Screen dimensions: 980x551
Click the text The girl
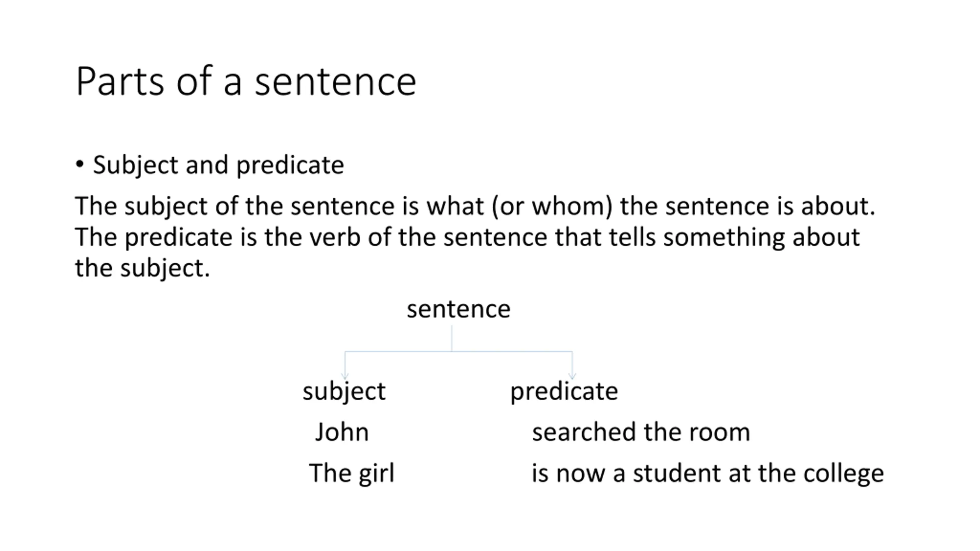pyautogui.click(x=351, y=474)
